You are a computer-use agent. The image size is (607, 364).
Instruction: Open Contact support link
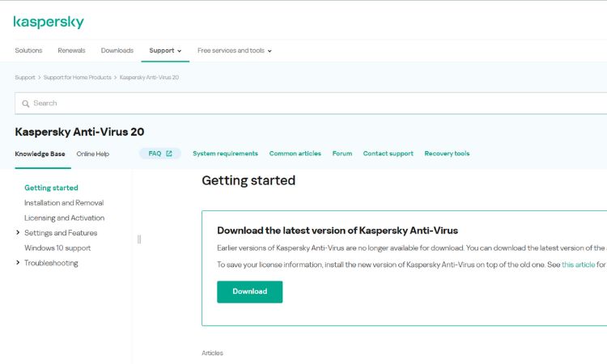tap(388, 154)
